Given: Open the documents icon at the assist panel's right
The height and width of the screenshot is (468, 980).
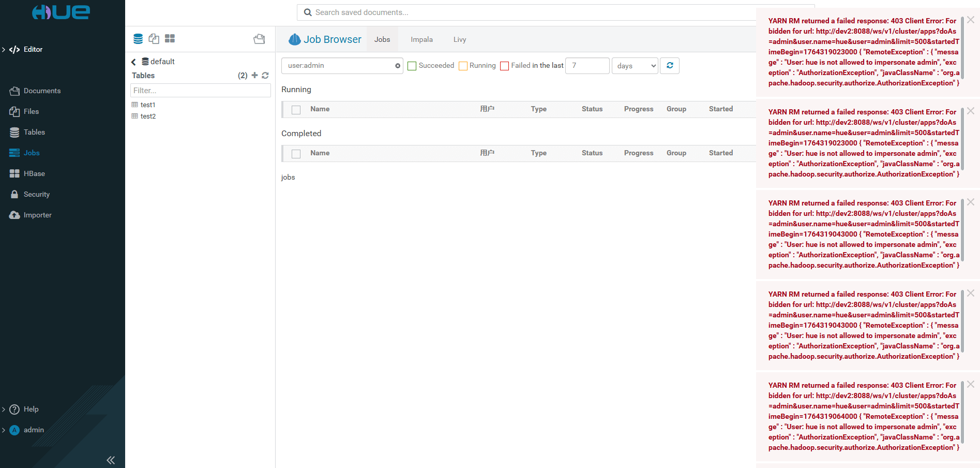Looking at the screenshot, I should pos(259,39).
